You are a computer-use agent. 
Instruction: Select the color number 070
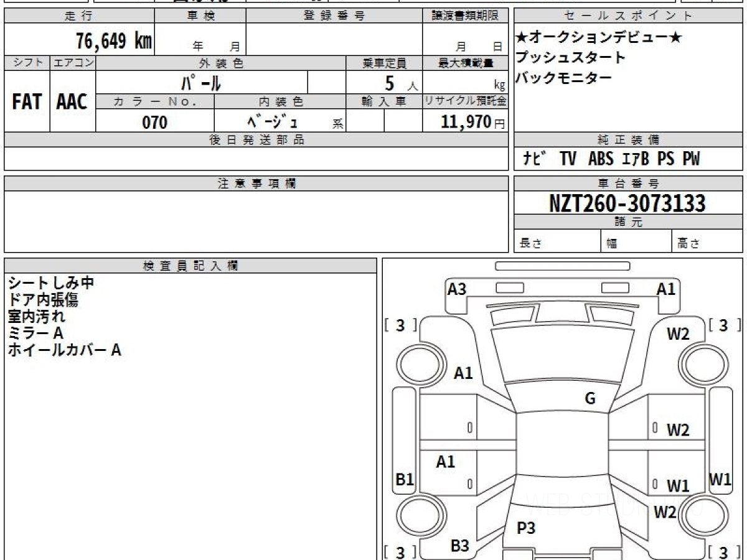pyautogui.click(x=155, y=123)
